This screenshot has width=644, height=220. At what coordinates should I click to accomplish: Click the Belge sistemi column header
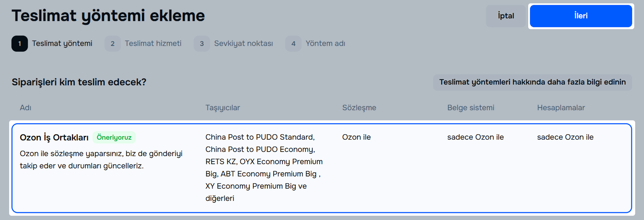click(x=470, y=108)
